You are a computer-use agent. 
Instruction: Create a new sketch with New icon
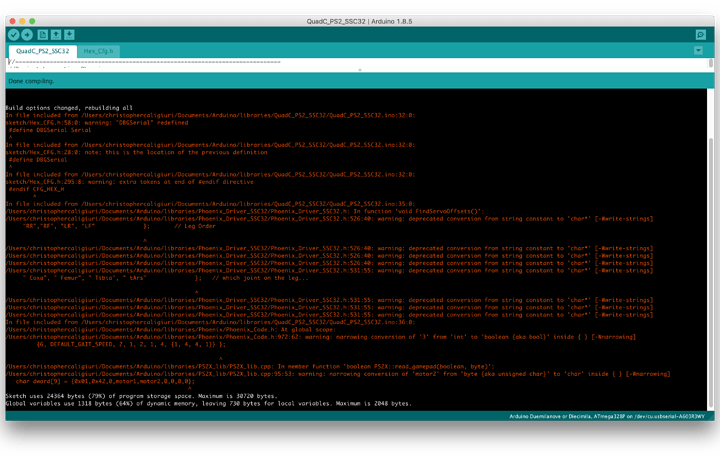(43, 34)
